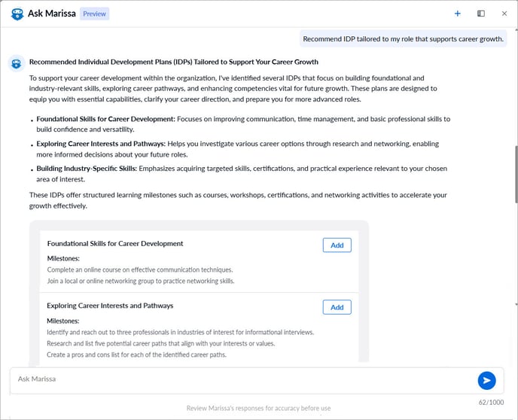Open Foundational Skills card title
The width and height of the screenshot is (518, 420).
115,243
